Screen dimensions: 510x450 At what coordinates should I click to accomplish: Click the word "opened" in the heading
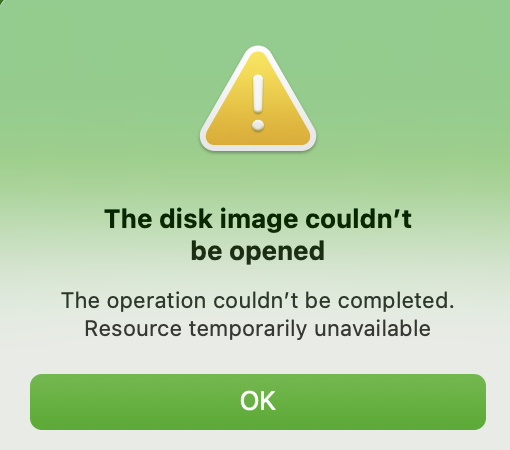pos(277,253)
